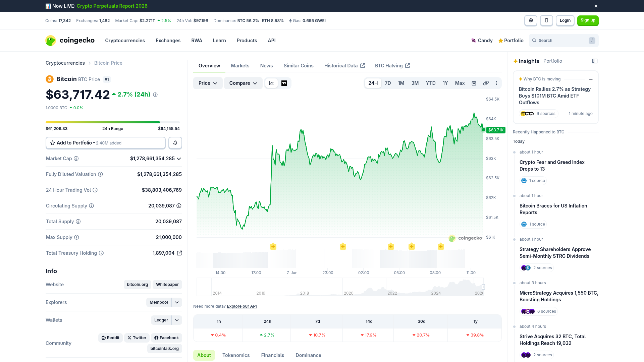Select the 7D chart range
Viewport: 644px width, 362px height.
coord(388,83)
